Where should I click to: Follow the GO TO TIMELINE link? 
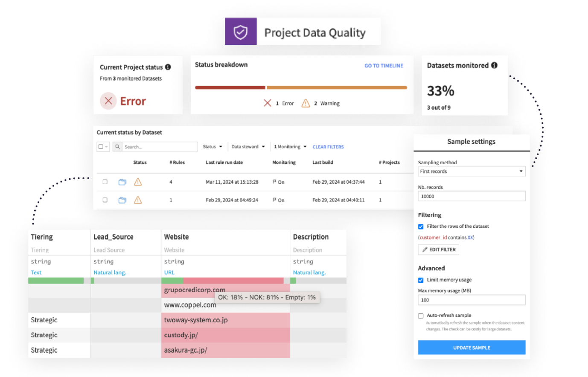click(x=384, y=66)
